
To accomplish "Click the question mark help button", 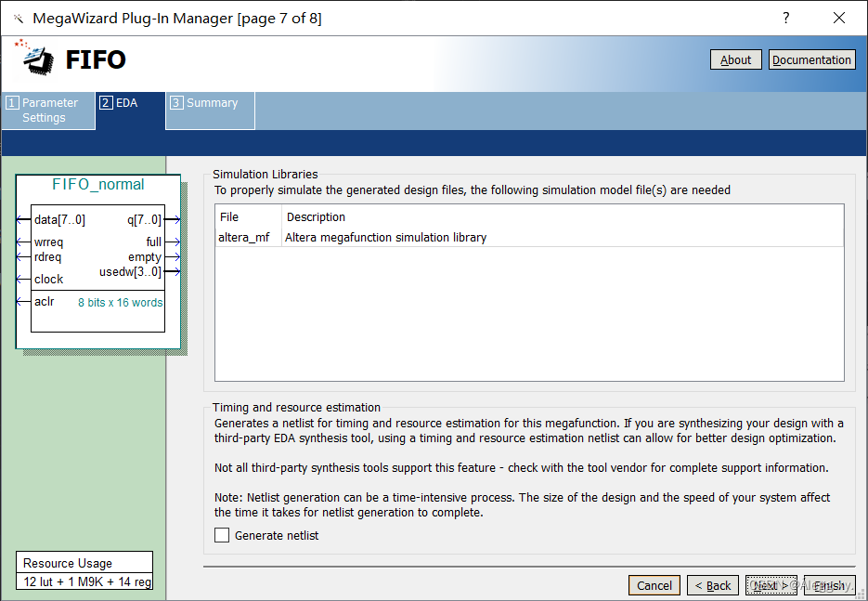I will 786,19.
